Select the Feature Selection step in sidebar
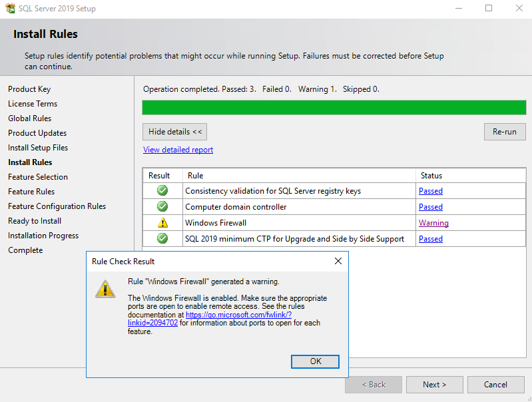Image resolution: width=532 pixels, height=402 pixels. point(38,177)
